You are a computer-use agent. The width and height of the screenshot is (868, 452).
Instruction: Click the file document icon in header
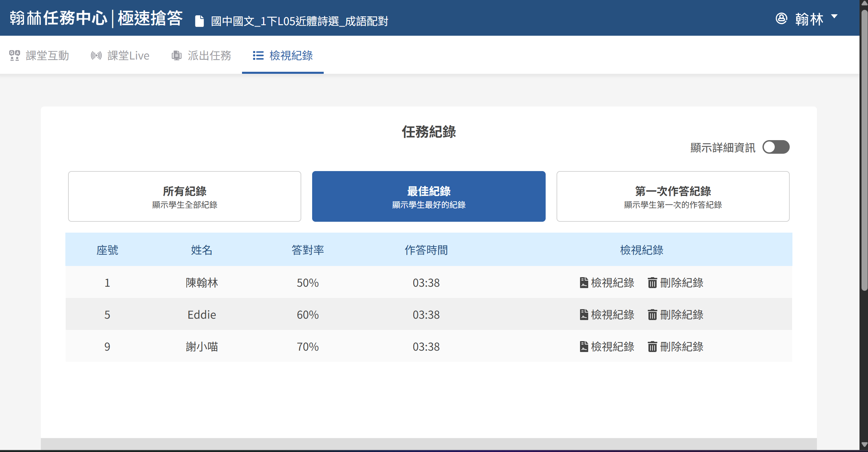[x=199, y=21]
